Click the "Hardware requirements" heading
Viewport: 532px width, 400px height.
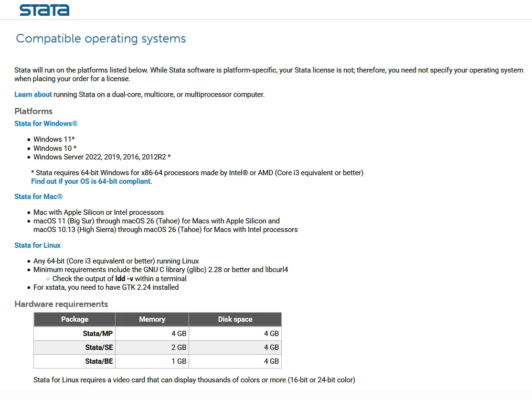(61, 304)
